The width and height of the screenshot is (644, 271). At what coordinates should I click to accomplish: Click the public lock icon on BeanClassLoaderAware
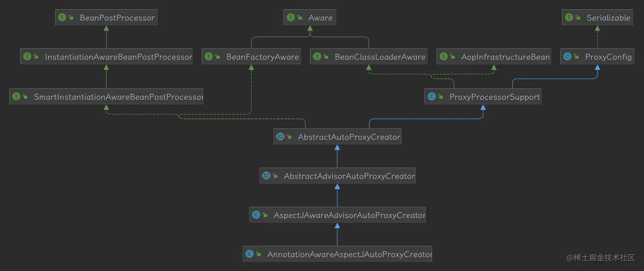(325, 57)
